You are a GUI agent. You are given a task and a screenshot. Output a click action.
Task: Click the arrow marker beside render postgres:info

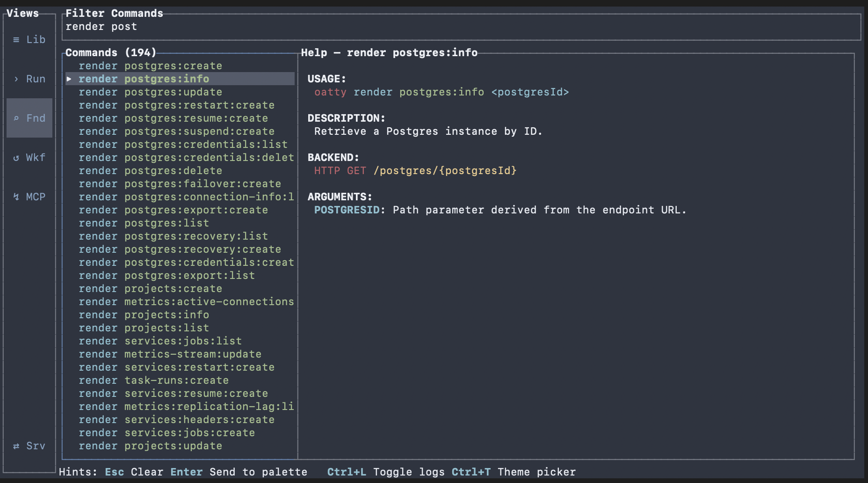(x=70, y=79)
